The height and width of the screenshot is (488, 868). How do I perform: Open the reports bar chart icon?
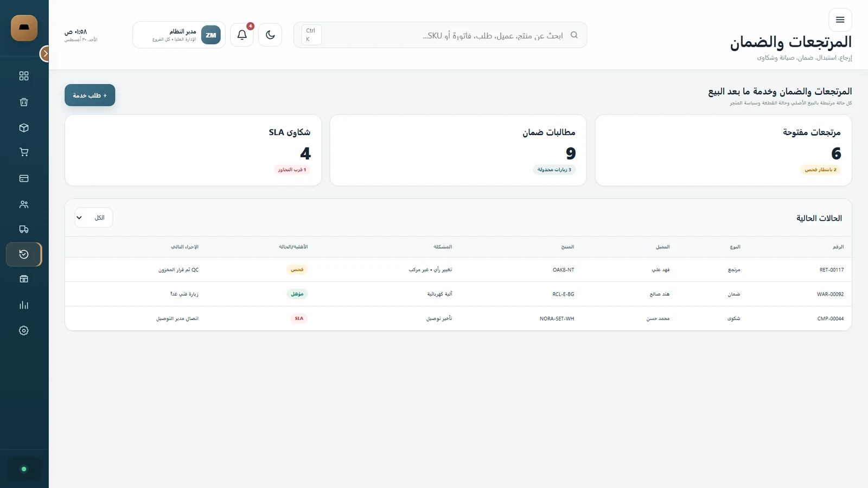[x=24, y=305]
